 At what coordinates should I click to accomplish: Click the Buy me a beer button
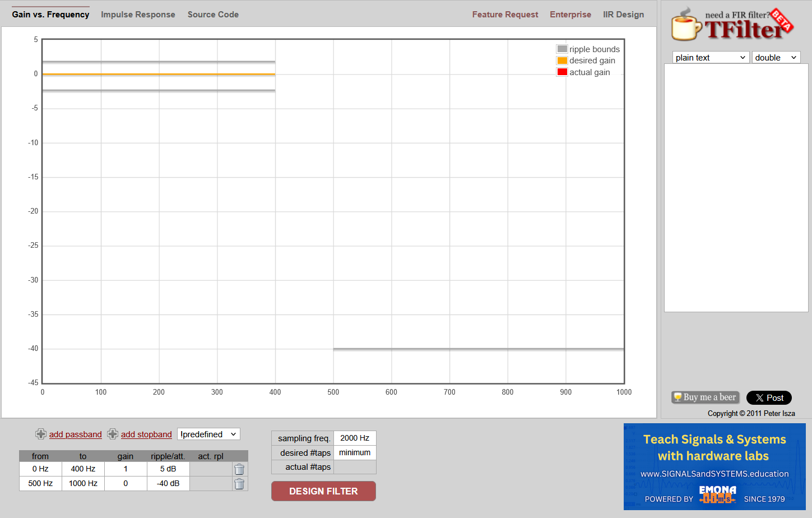tap(706, 397)
